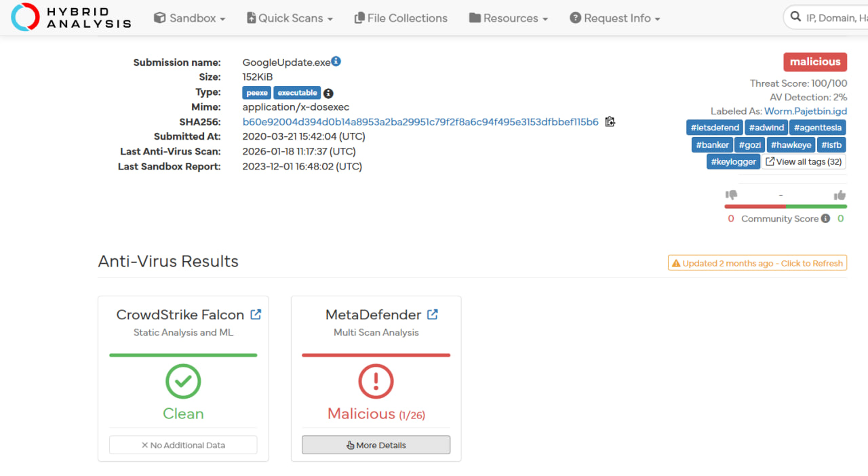Click View all tags (32) button
This screenshot has width=868, height=476.
(x=804, y=162)
